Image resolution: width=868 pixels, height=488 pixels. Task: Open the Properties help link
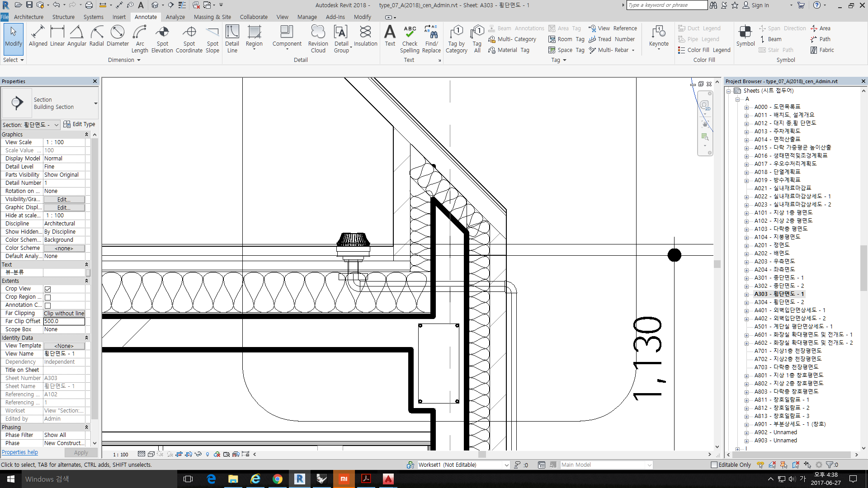point(20,452)
